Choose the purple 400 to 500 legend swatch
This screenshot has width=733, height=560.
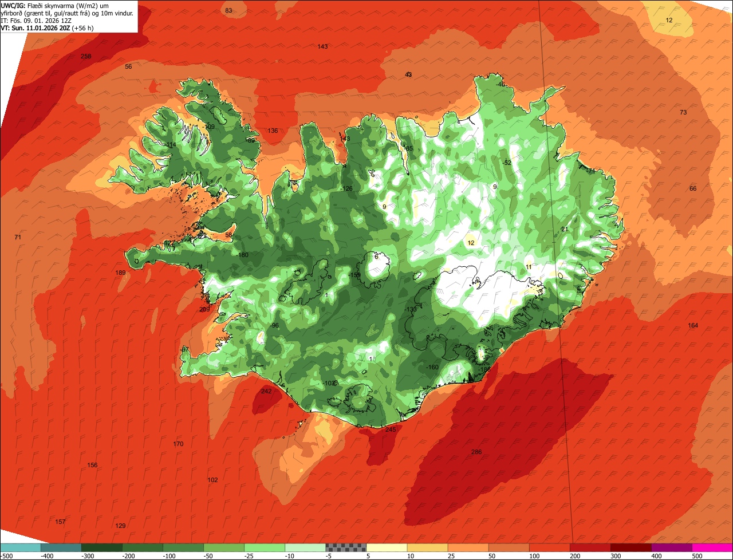[671, 548]
